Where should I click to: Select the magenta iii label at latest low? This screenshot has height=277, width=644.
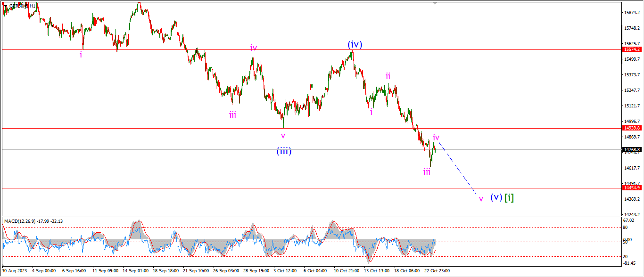(x=427, y=172)
